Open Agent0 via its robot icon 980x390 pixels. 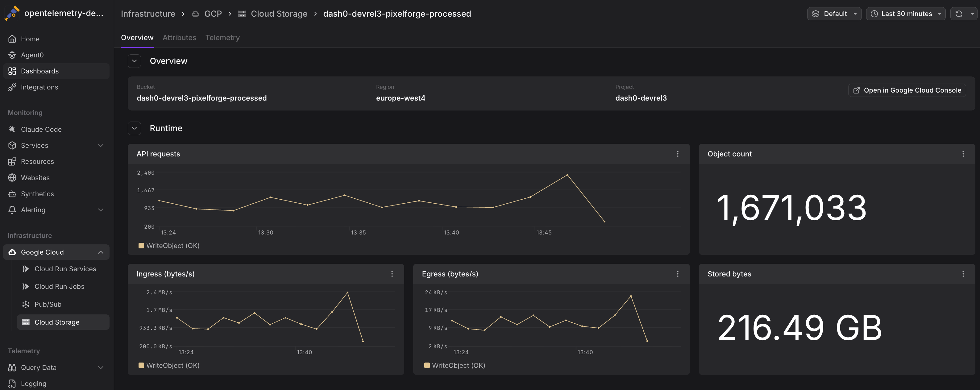tap(12, 55)
